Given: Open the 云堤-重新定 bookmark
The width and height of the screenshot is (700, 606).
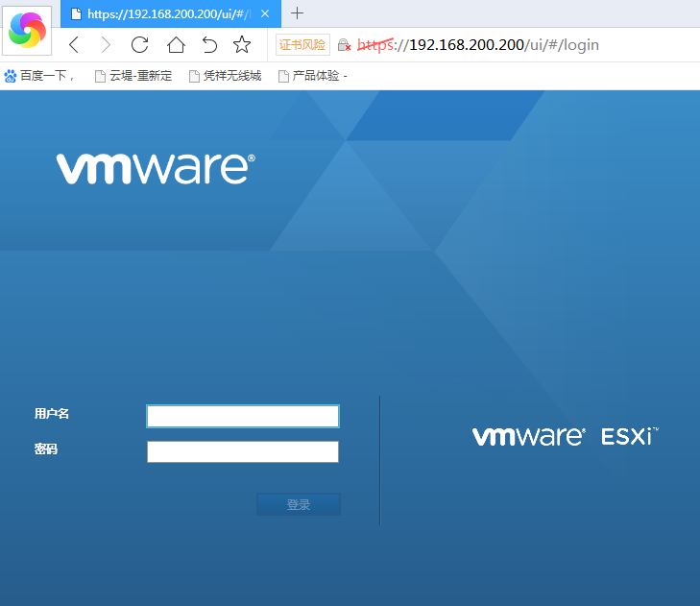Looking at the screenshot, I should pyautogui.click(x=133, y=76).
